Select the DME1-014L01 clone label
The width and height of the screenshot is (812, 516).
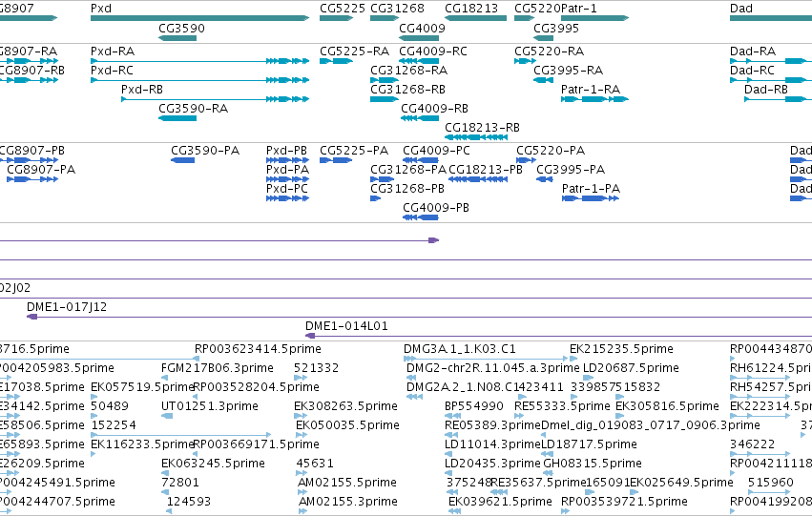click(x=346, y=326)
